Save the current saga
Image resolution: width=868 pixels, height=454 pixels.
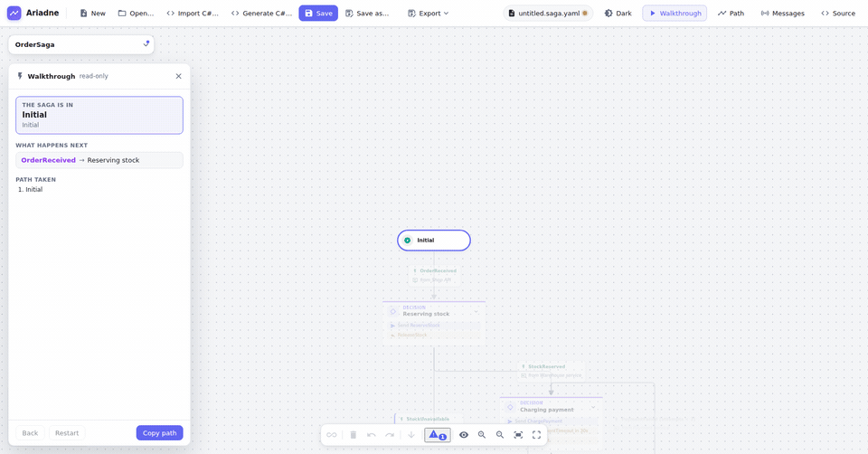(318, 14)
